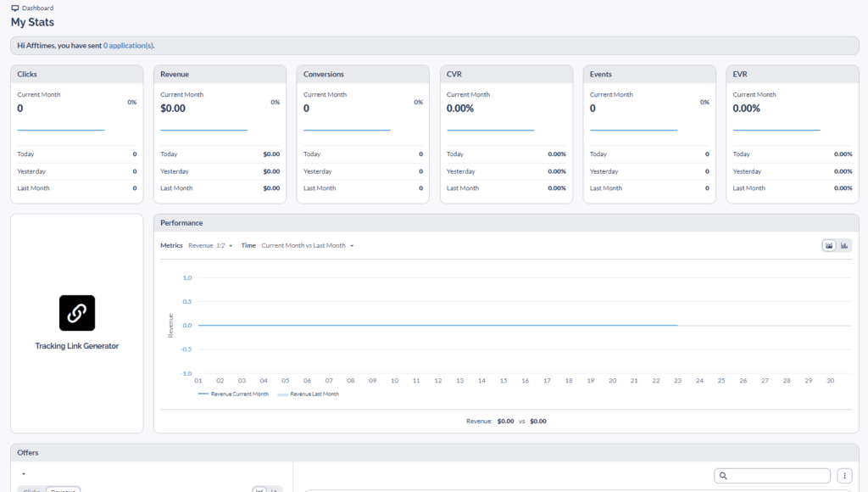Viewport: 868px width, 492px height.
Task: Click the Dashboard breadcrumb link
Action: pyautogui.click(x=36, y=7)
